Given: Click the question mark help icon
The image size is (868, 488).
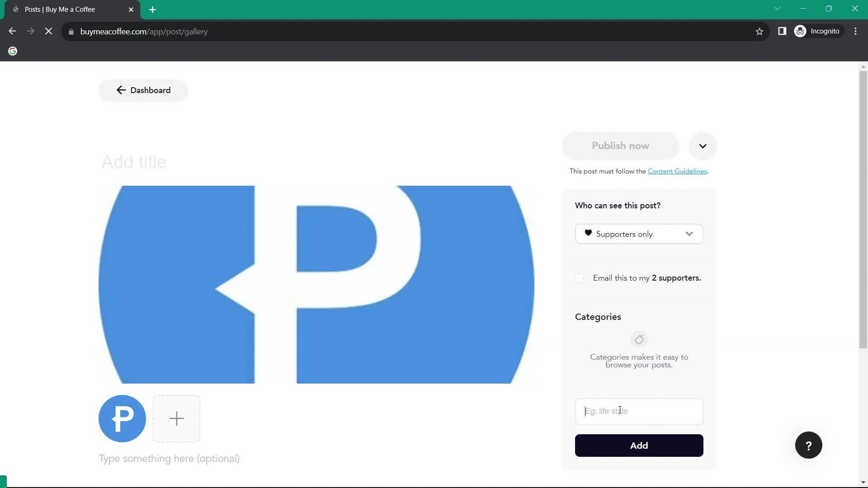Looking at the screenshot, I should [x=809, y=445].
